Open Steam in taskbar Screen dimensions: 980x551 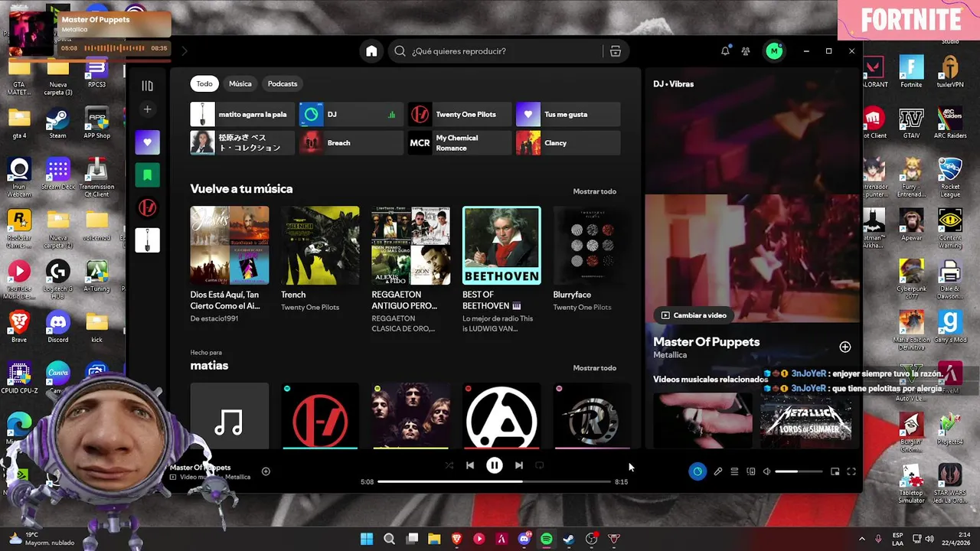[569, 539]
